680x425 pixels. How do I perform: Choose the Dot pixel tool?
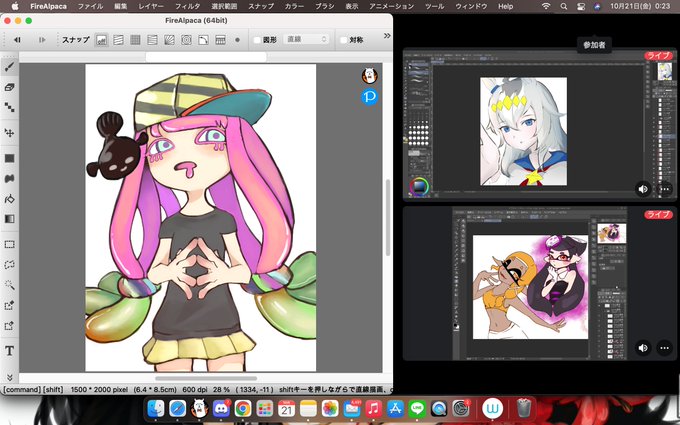click(10, 107)
